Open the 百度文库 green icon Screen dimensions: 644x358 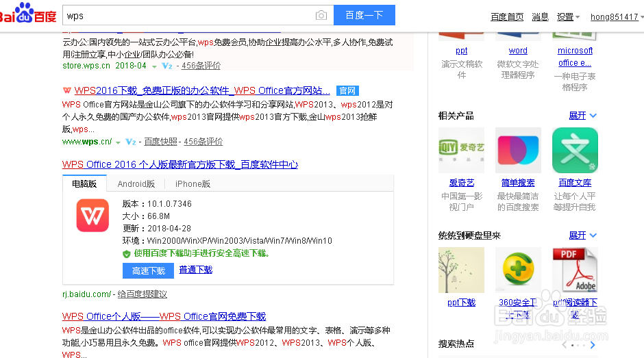pyautogui.click(x=575, y=151)
